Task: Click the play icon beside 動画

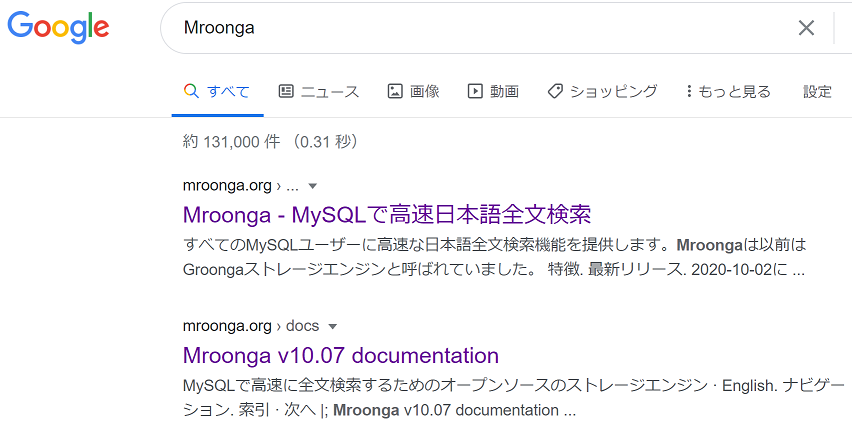Action: (475, 91)
